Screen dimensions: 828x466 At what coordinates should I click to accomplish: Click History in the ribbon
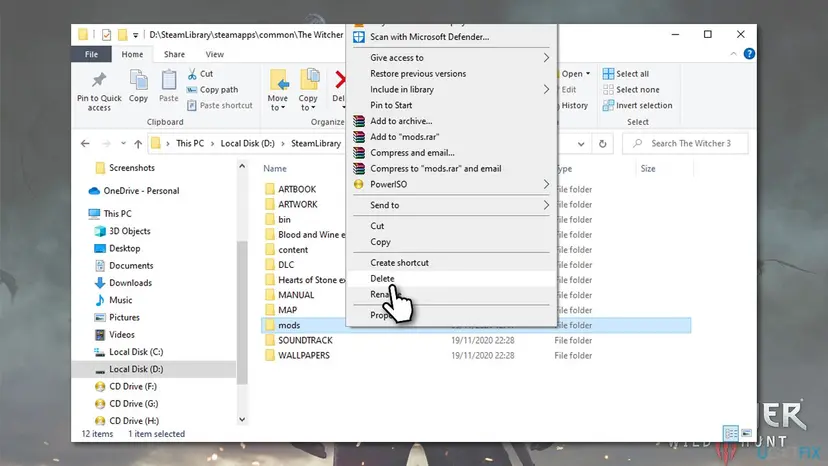(x=574, y=106)
